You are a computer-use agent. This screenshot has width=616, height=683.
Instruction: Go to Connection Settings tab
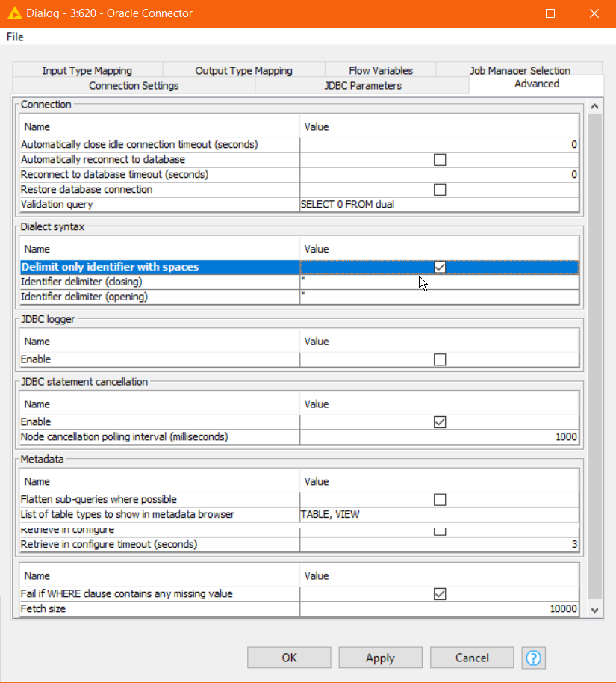pyautogui.click(x=134, y=85)
